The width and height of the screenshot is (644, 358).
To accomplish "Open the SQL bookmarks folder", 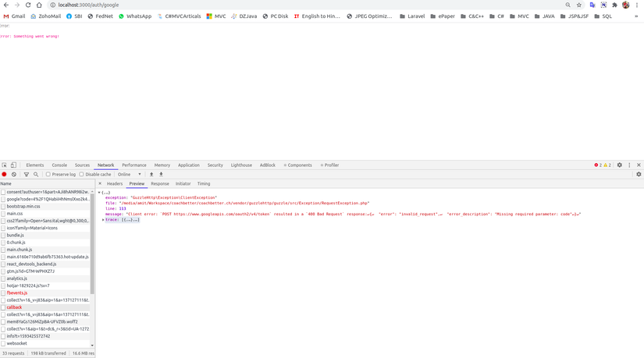I will (603, 16).
